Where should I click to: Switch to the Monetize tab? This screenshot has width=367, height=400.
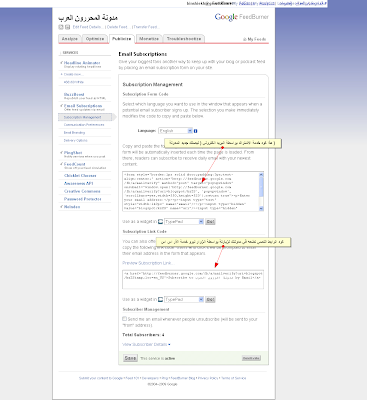pos(149,39)
